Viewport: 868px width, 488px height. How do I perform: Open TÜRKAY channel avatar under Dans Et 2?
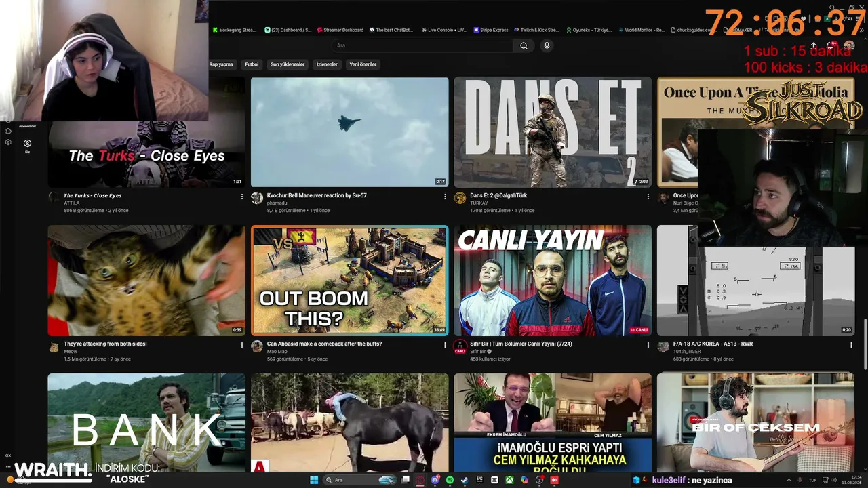point(460,197)
